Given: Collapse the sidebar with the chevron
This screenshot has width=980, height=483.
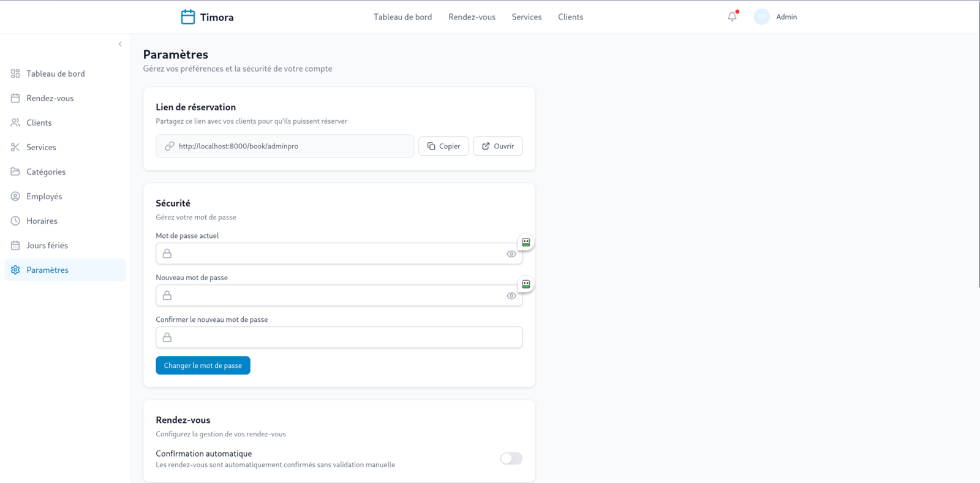Looking at the screenshot, I should (x=120, y=44).
